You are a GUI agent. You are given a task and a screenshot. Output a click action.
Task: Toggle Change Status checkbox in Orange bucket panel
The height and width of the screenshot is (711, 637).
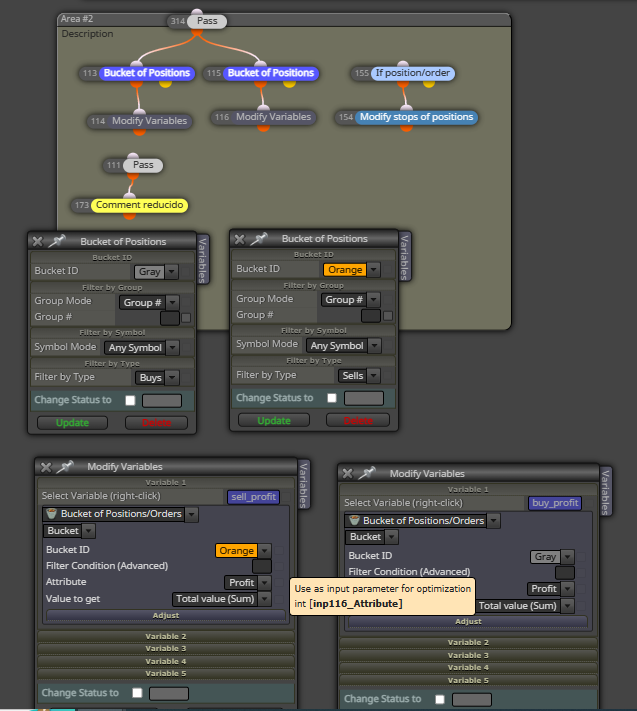(332, 398)
